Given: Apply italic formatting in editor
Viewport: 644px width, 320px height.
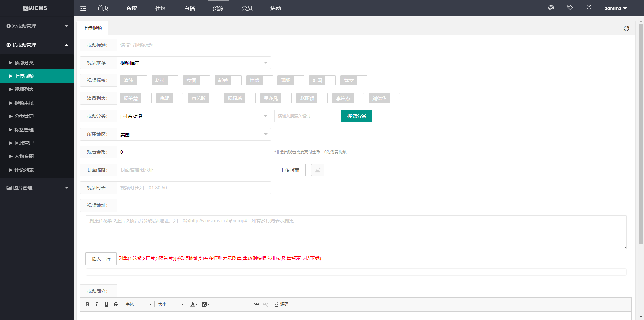Looking at the screenshot, I should point(97,304).
